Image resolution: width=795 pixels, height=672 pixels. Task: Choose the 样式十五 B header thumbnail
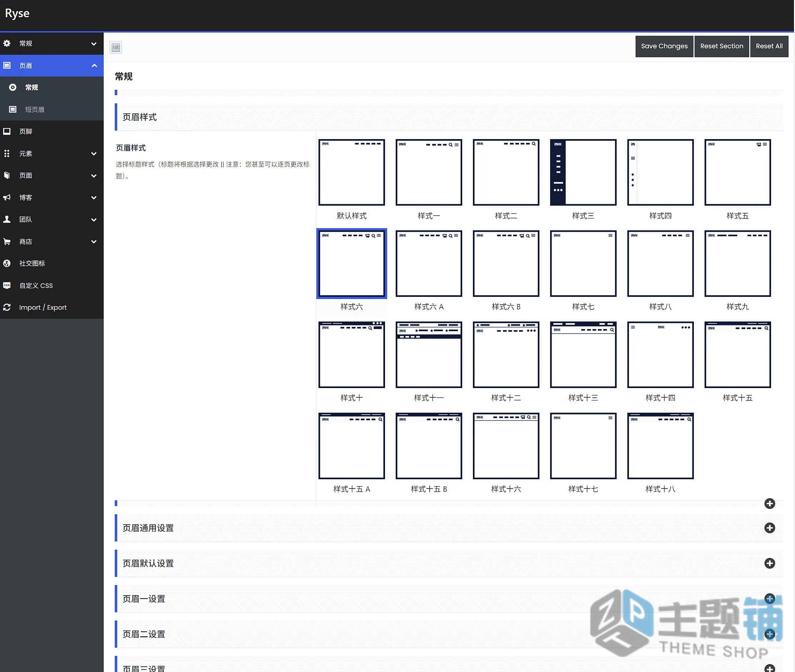(x=429, y=446)
